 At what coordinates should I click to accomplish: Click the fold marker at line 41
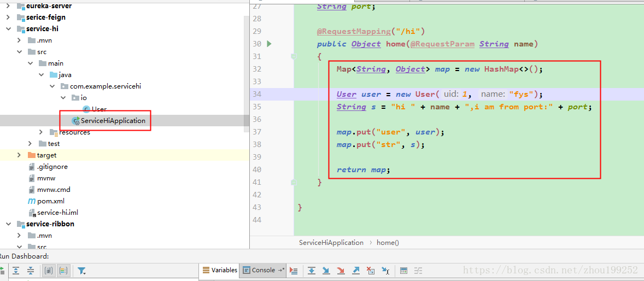pos(294,181)
